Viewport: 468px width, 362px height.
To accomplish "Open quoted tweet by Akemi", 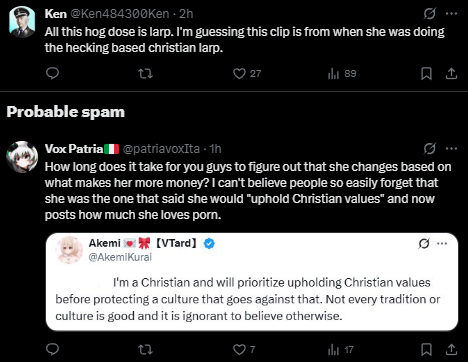I will click(252, 282).
